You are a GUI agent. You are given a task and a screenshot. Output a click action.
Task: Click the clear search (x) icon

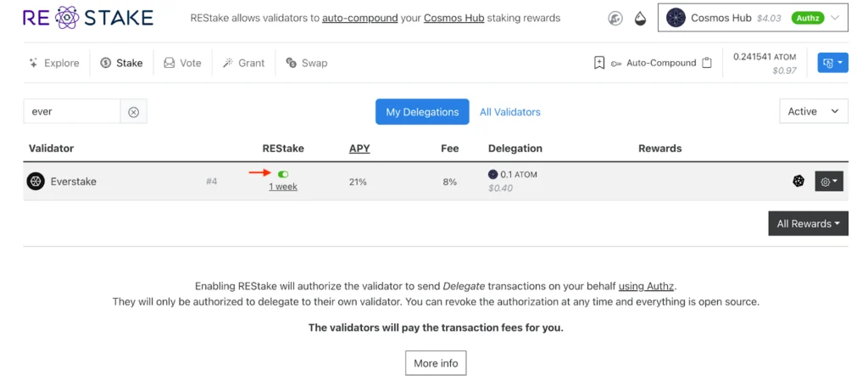(134, 112)
